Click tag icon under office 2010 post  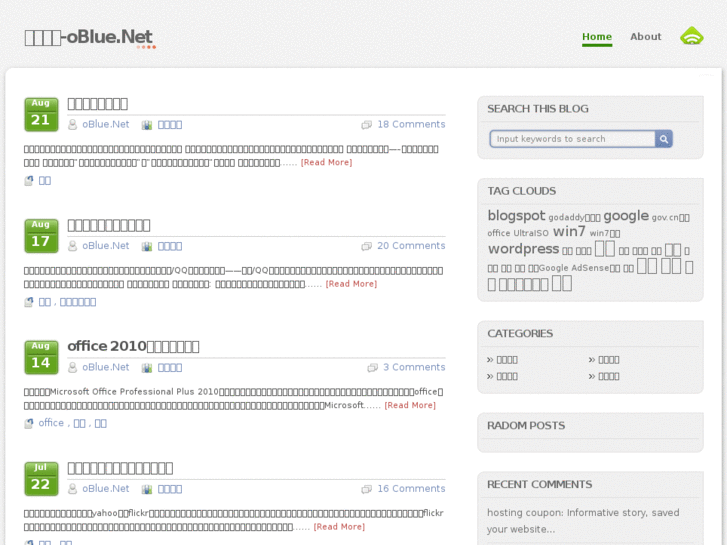[29, 423]
